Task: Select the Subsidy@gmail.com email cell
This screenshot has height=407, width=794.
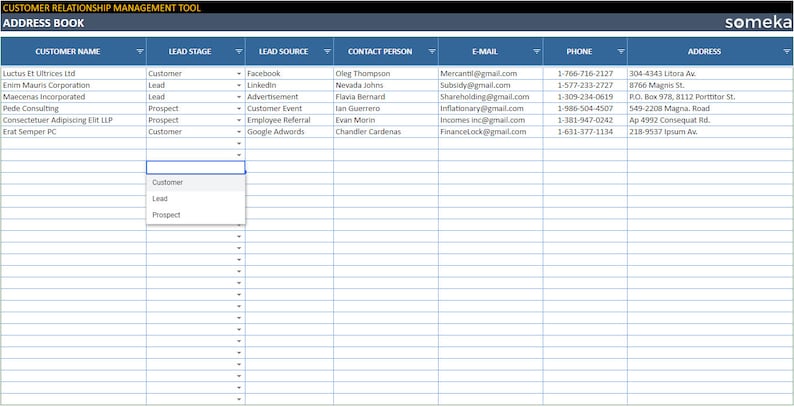Action: point(491,86)
